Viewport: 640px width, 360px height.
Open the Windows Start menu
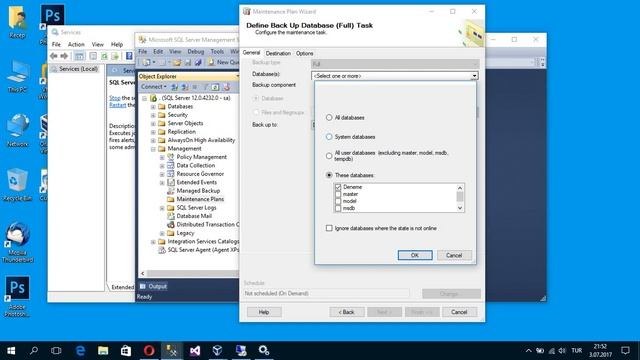[x=11, y=351]
